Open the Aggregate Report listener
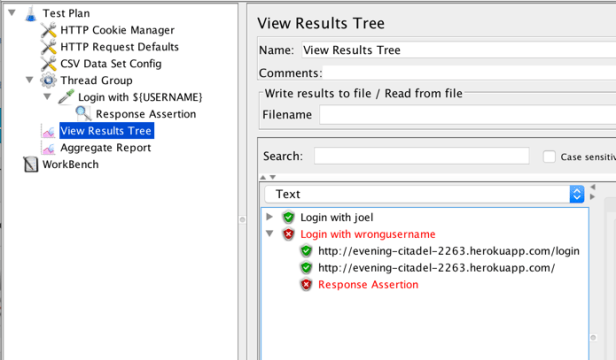This screenshot has width=616, height=360. (106, 148)
